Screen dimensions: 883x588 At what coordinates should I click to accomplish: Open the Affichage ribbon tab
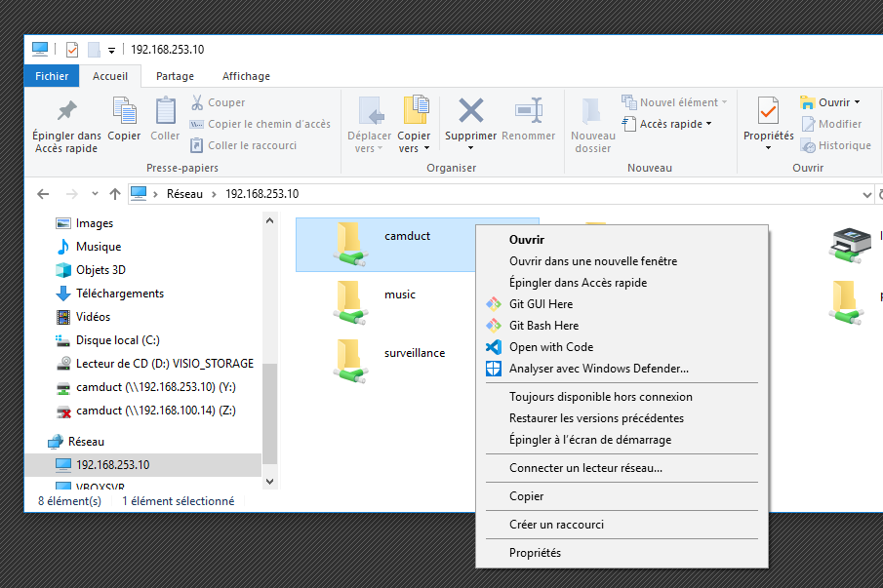[246, 76]
